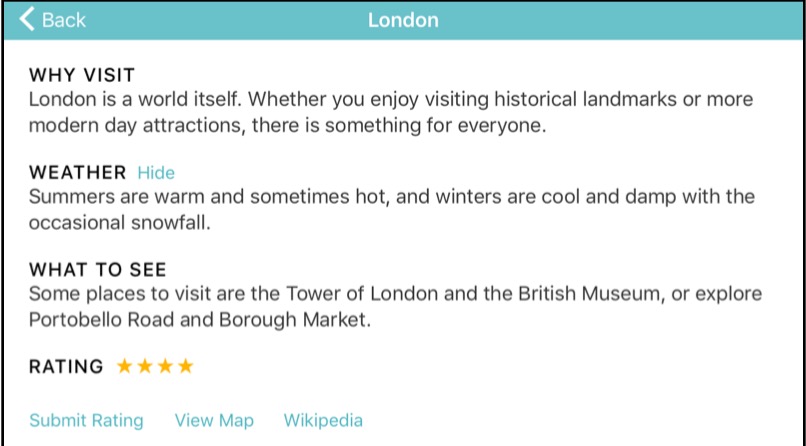Tap the RATING label

coord(66,367)
